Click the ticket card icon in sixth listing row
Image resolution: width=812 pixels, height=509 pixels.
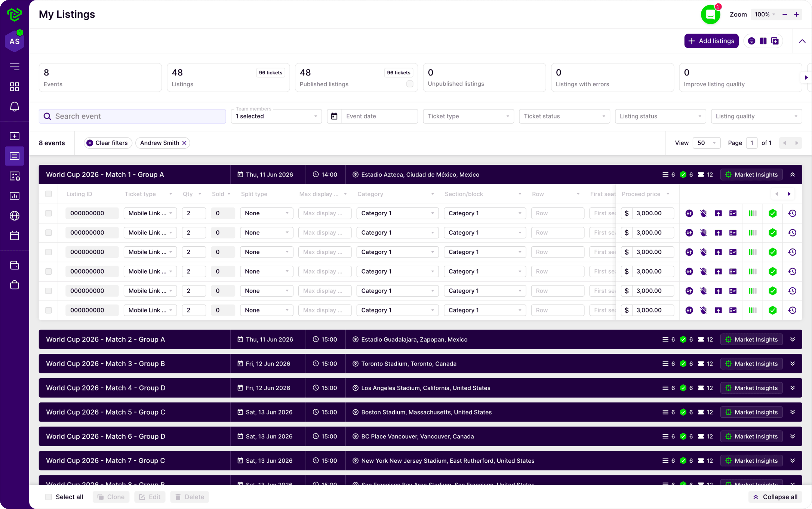pos(733,311)
